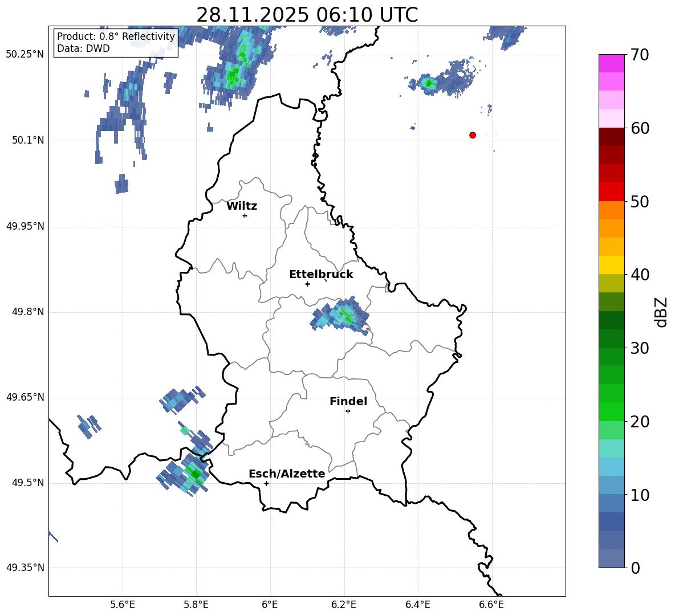The width and height of the screenshot is (675, 616).
Task: Select the green radar echo east of Ettelbruck
Action: [x=346, y=314]
